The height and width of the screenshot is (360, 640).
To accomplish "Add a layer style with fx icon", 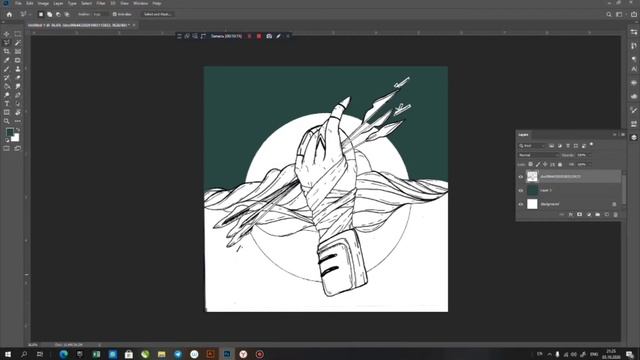I will (x=571, y=215).
